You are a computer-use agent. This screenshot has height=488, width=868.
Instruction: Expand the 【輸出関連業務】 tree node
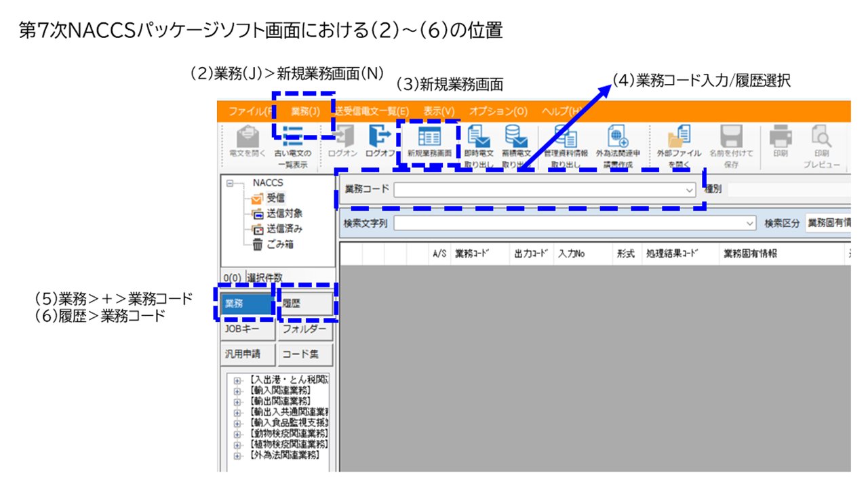coord(237,401)
